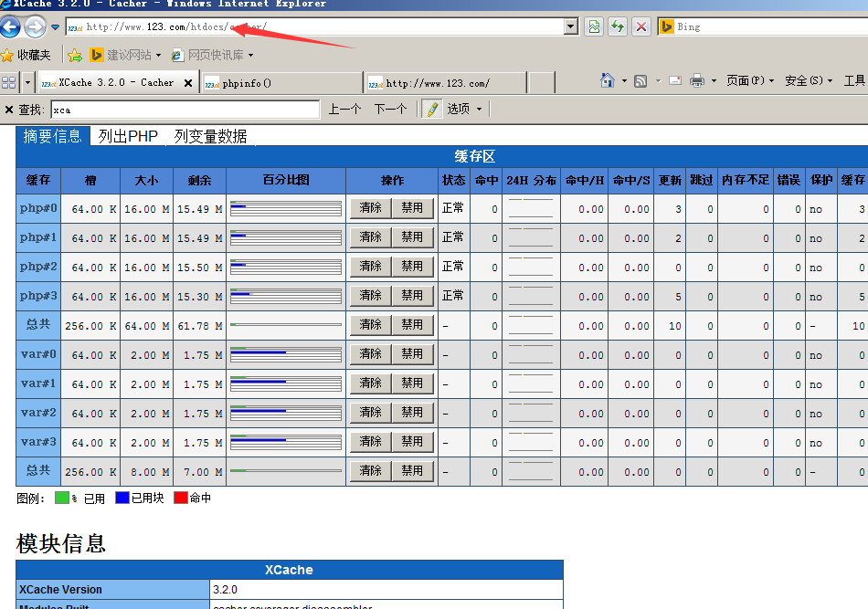Click the red 命中 legend swatch

[181, 498]
